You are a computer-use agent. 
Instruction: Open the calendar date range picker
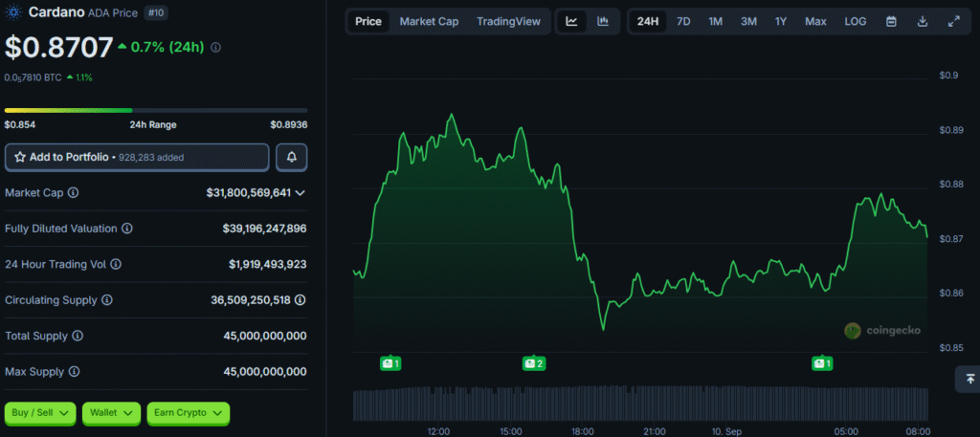891,21
